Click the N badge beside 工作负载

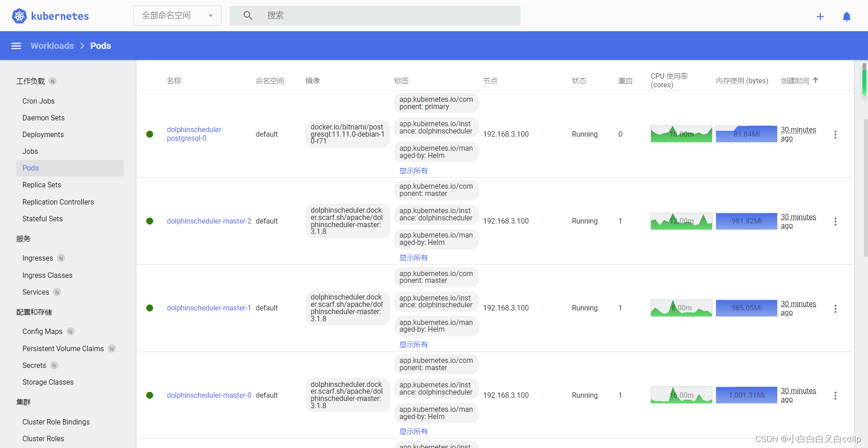[52, 81]
